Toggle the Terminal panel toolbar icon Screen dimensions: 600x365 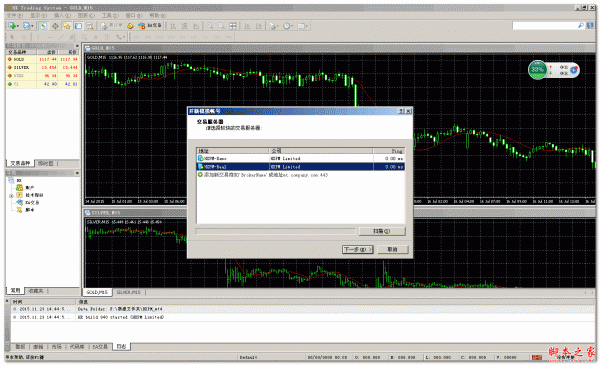click(78, 26)
